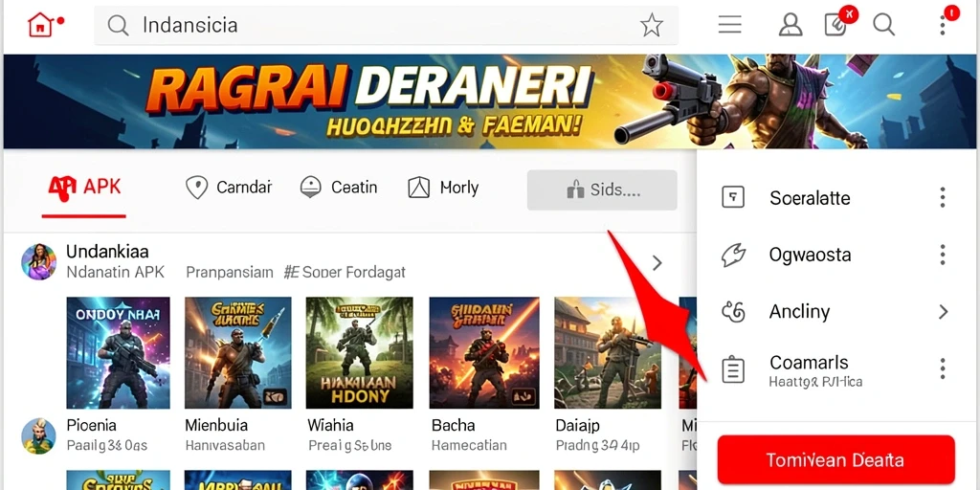
Task: Open the Wiahia game thumbnail
Action: pos(360,352)
